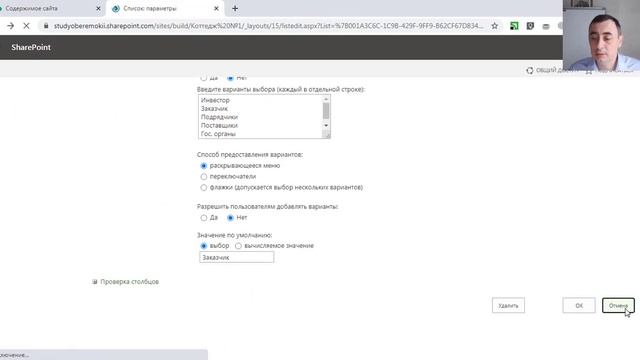
Task: Select the выбор default value radio
Action: tap(204, 246)
